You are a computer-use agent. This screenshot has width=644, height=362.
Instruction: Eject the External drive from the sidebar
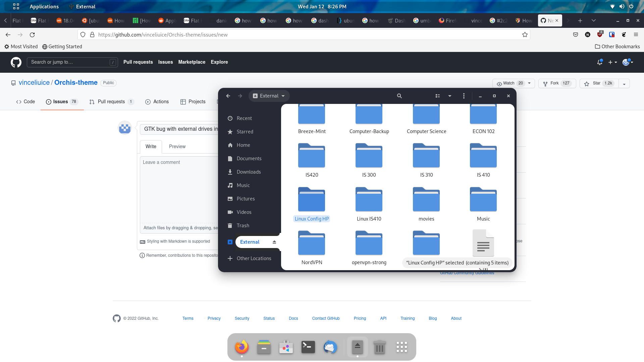[x=275, y=242]
